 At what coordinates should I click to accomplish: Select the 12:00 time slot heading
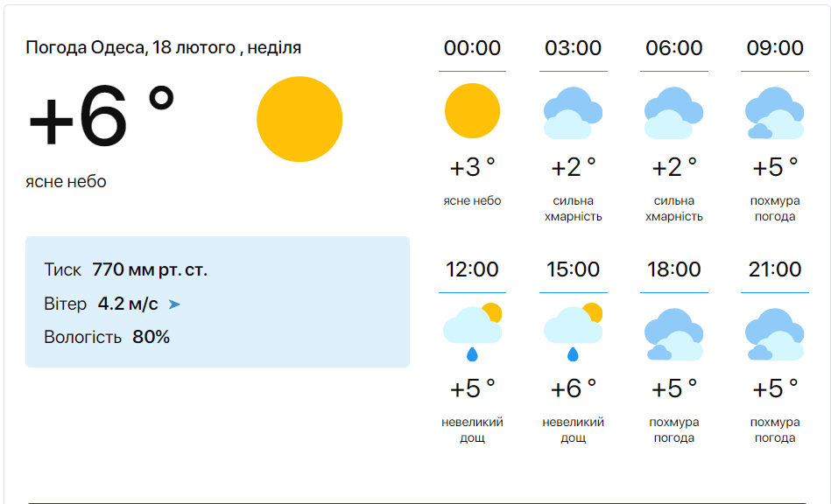coord(472,269)
